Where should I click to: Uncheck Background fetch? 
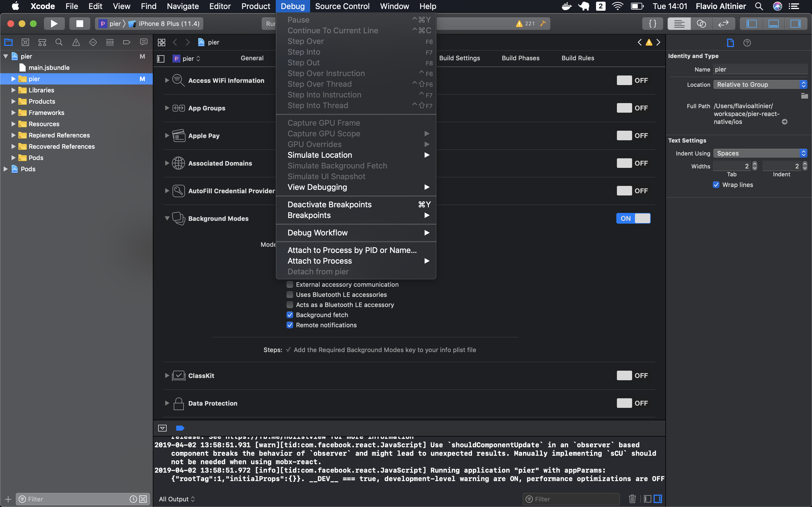tap(289, 315)
